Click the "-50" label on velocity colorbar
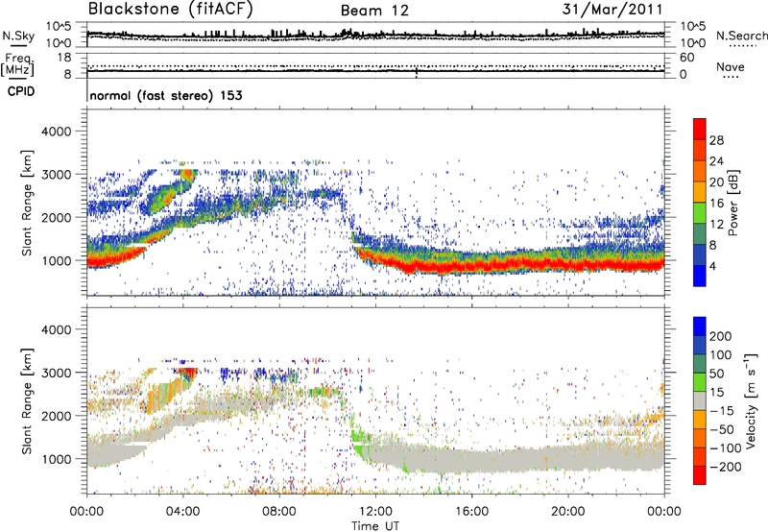This screenshot has height=532, width=768. click(722, 429)
